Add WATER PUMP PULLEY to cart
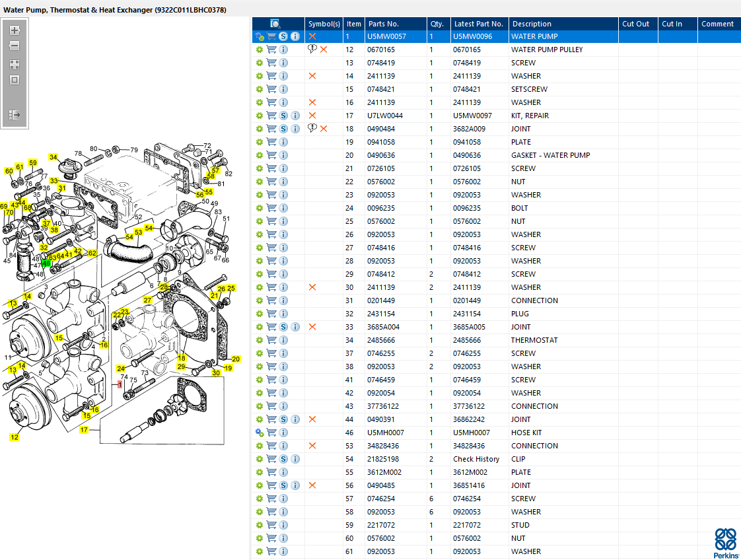The width and height of the screenshot is (741, 560). click(x=271, y=50)
